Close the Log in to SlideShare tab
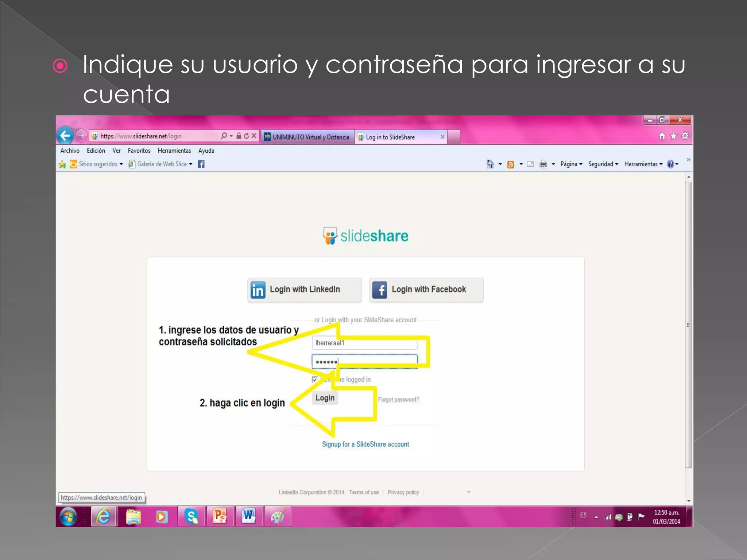Image resolution: width=747 pixels, height=560 pixels. [442, 137]
